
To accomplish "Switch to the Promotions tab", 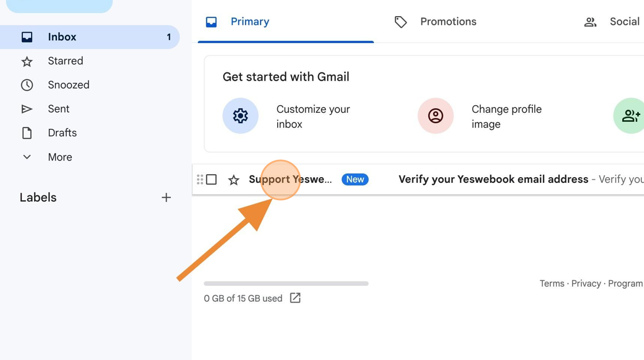I will pos(448,21).
